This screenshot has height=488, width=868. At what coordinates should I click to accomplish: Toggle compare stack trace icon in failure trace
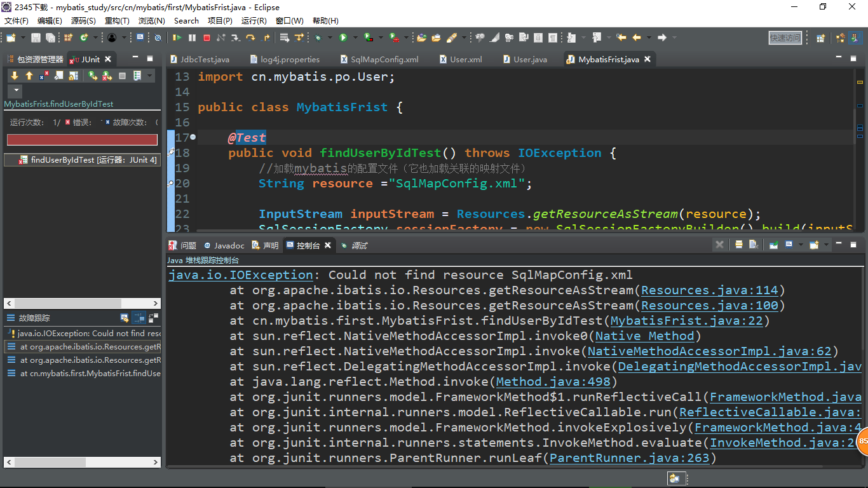tap(153, 318)
